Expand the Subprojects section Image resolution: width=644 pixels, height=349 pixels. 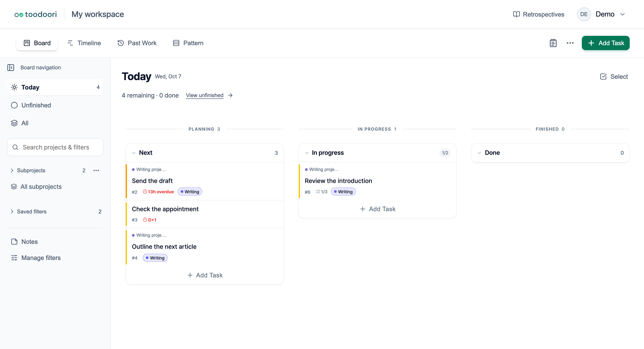12,170
